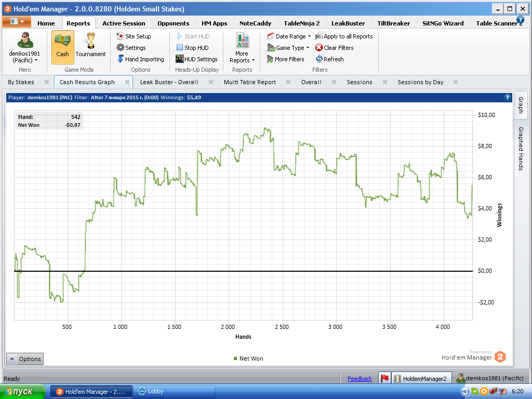Click the Feedback link
The height and width of the screenshot is (399, 532).
coord(360,379)
